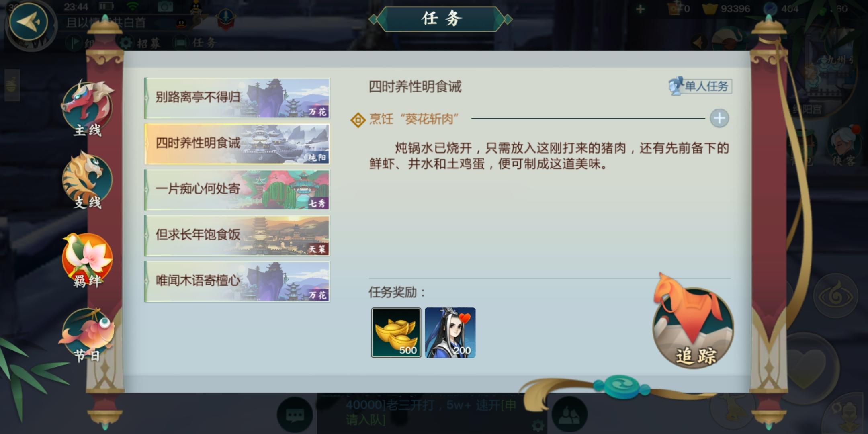The image size is (868, 434).
Task: Select the 羁绊 bond quests icon
Action: pyautogui.click(x=87, y=260)
